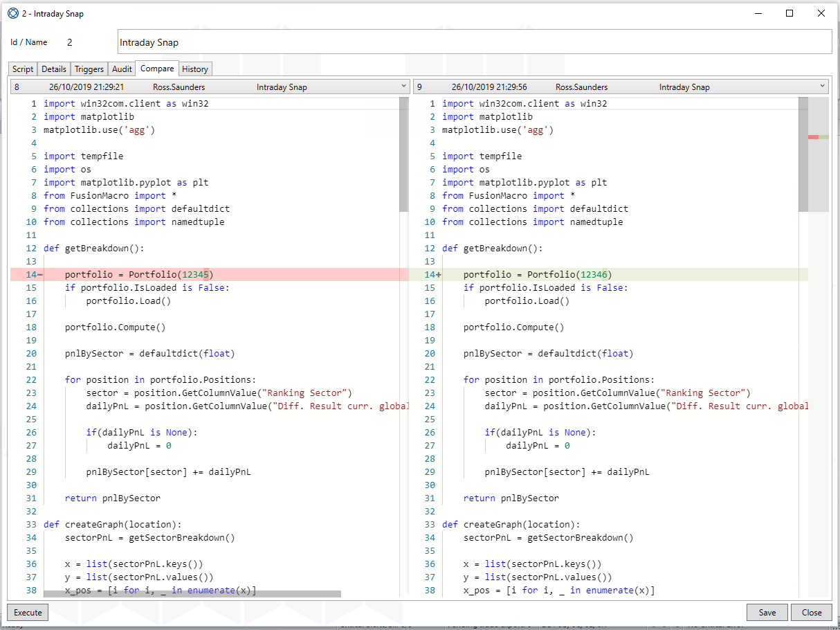Switch to the Audit tab
Screen dimensions: 840x630
tap(122, 69)
